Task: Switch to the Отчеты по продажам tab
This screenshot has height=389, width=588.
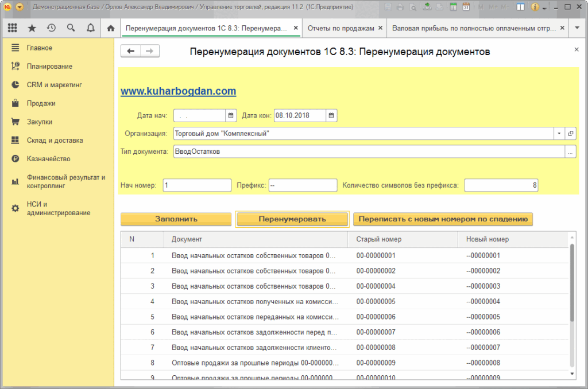Action: [x=341, y=28]
